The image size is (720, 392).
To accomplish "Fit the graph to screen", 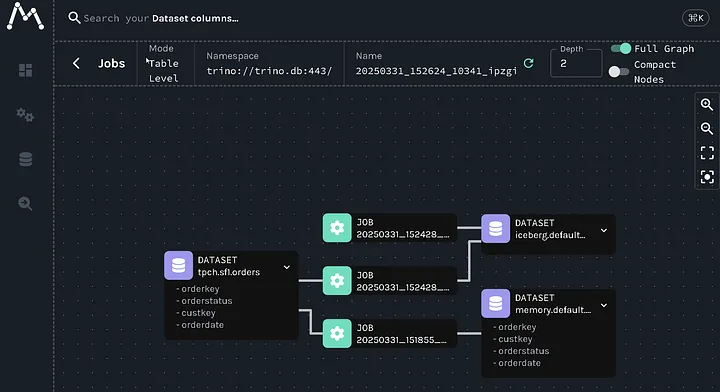I will (x=707, y=153).
